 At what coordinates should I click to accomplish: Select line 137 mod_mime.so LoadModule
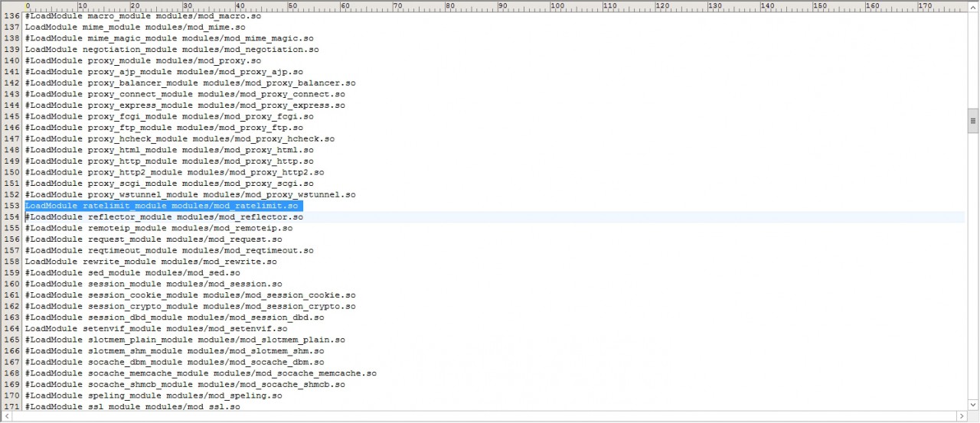[x=136, y=27]
